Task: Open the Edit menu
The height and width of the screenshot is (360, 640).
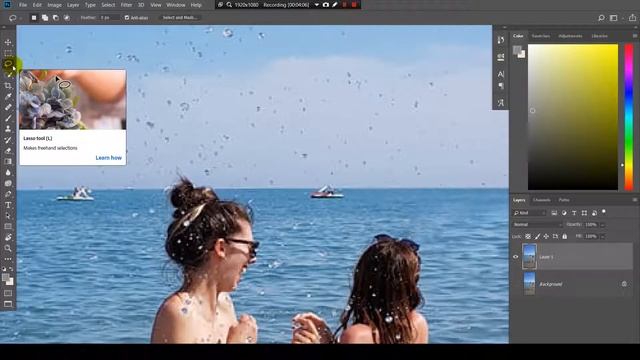Action: (x=37, y=5)
